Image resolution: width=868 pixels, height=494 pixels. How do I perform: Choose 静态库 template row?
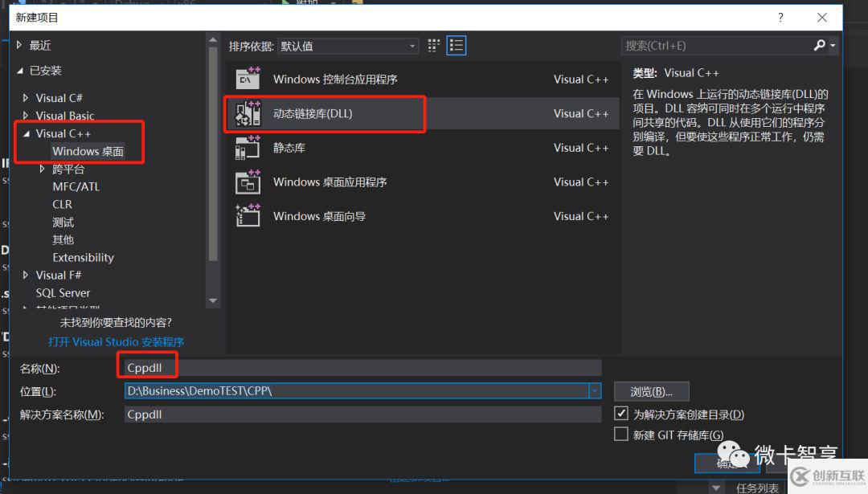(422, 148)
